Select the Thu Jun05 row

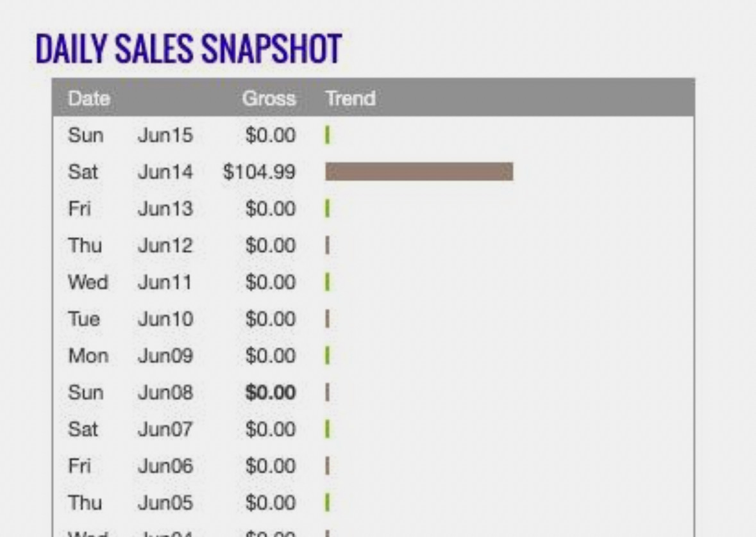[374, 503]
